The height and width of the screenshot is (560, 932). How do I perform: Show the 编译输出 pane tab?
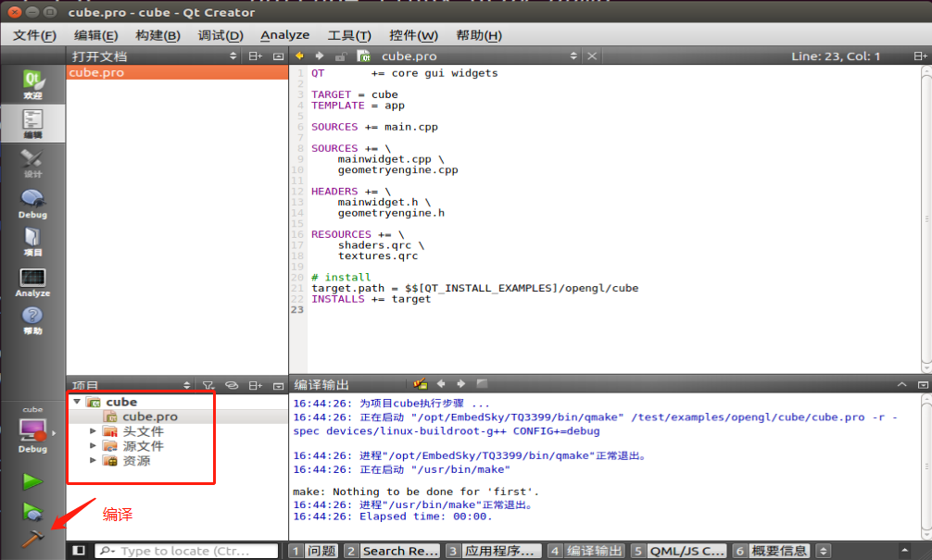point(586,551)
